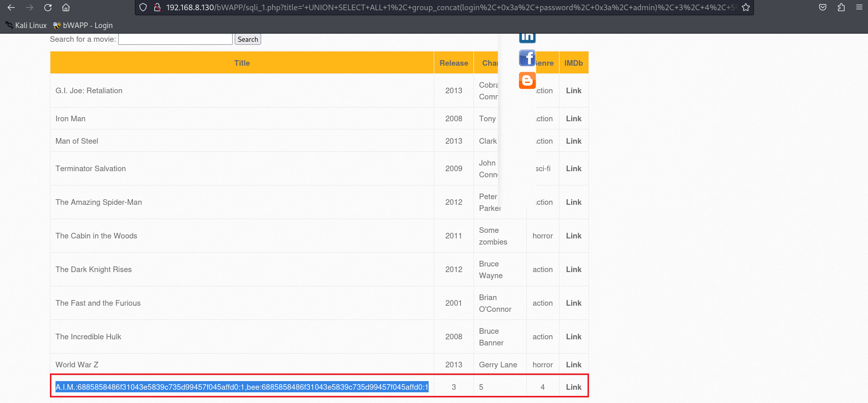Viewport: 868px width, 403px height.
Task: Focus the movie search text field
Action: click(175, 39)
